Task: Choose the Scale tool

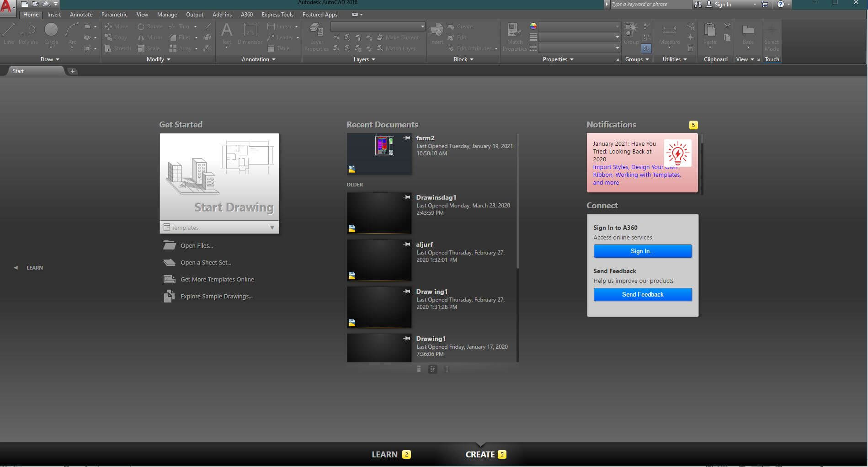Action: 149,48
